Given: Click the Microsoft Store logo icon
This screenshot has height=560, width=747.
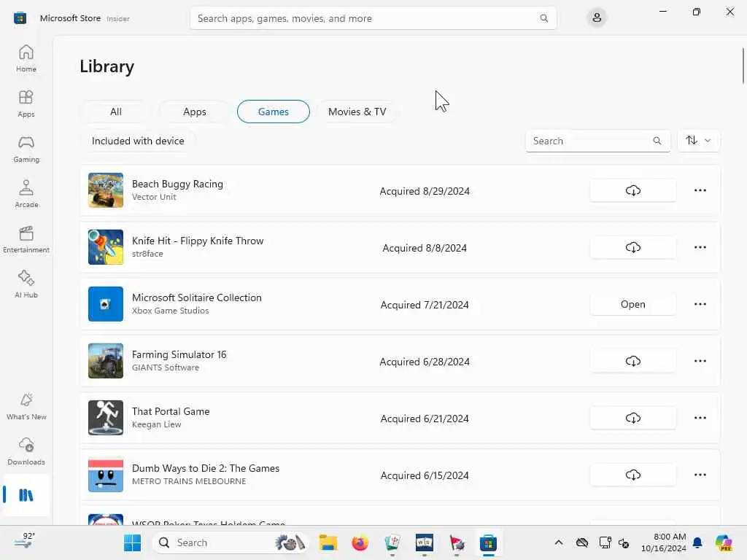Looking at the screenshot, I should [20, 18].
